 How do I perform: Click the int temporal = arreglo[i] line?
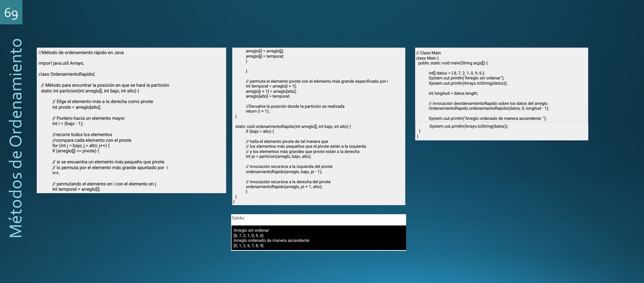point(76,189)
